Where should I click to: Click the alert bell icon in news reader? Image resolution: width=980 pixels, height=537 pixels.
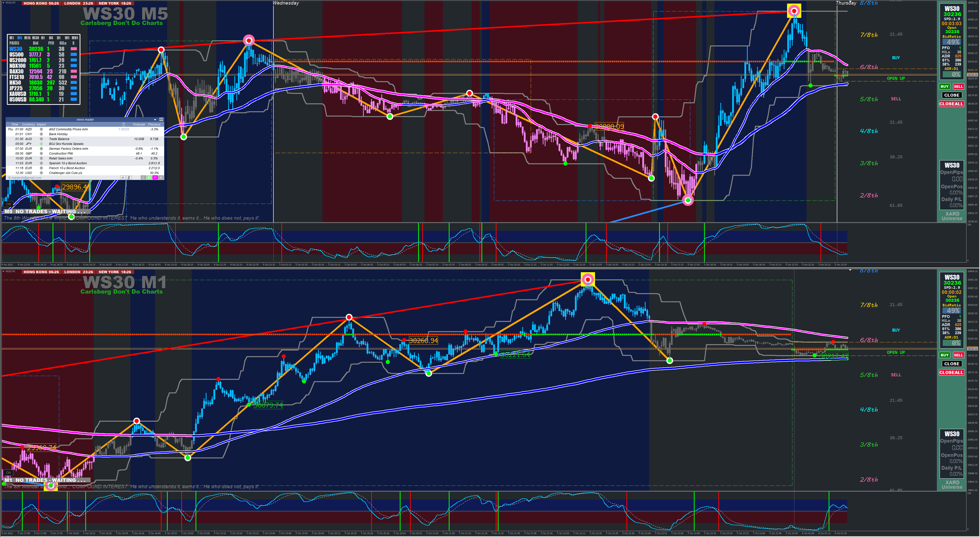pyautogui.click(x=123, y=178)
